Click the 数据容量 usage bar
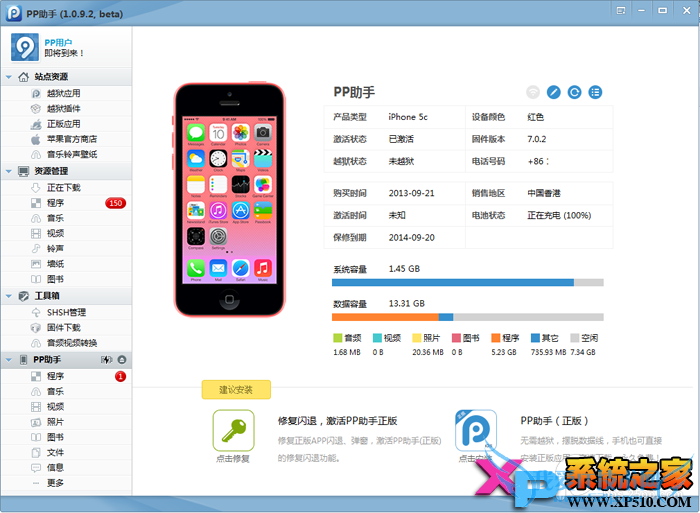Viewport: 700px width, 513px height. (468, 317)
